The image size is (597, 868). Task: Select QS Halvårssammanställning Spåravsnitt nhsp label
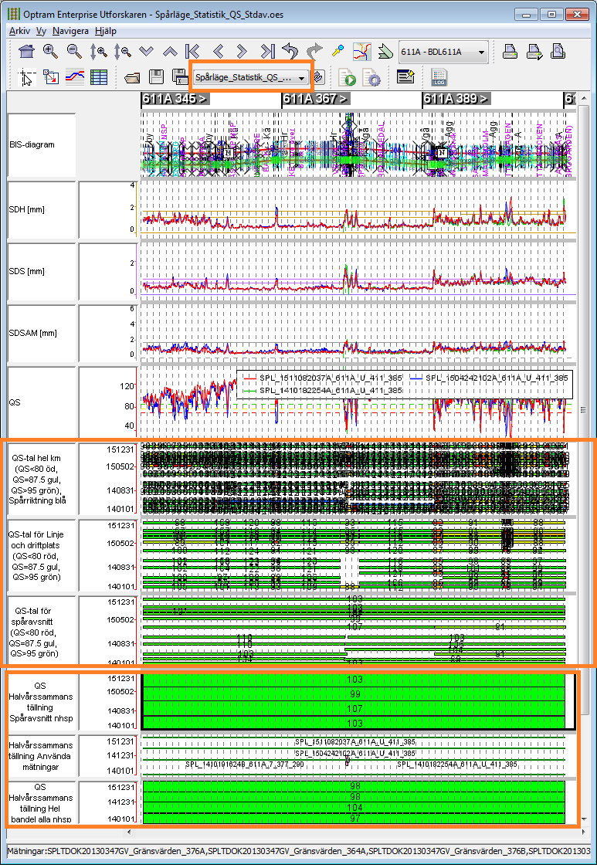coord(42,702)
